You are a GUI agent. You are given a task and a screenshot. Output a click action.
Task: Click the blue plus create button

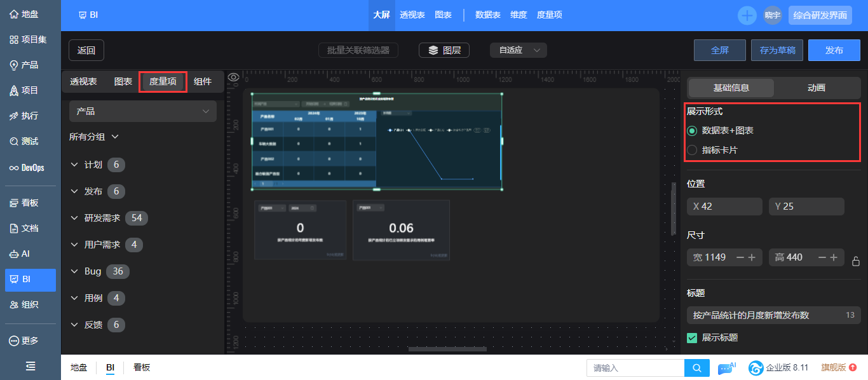pos(747,15)
